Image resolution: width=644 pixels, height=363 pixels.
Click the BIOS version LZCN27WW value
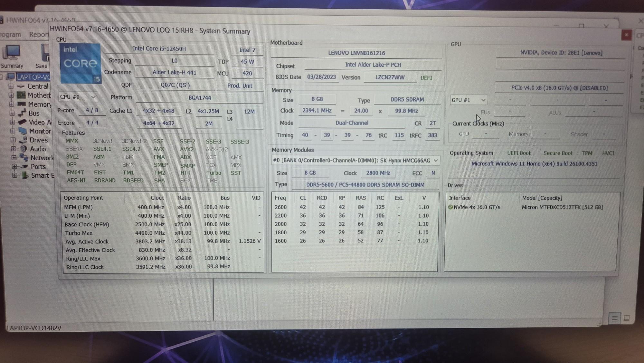click(390, 77)
